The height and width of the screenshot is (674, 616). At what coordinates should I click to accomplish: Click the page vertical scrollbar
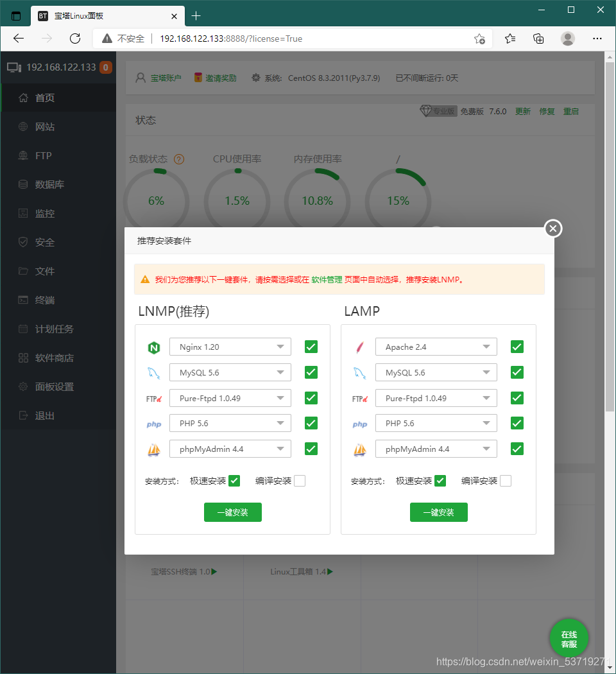(610, 237)
